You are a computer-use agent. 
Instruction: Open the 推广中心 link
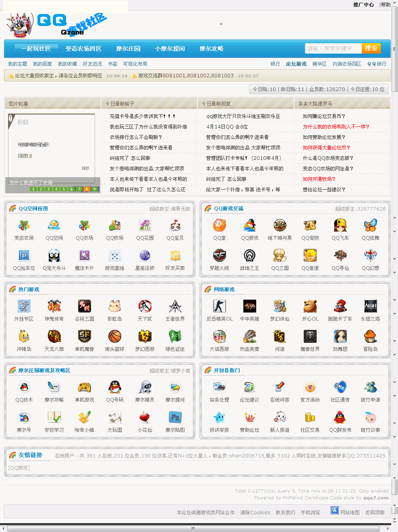[x=363, y=5]
